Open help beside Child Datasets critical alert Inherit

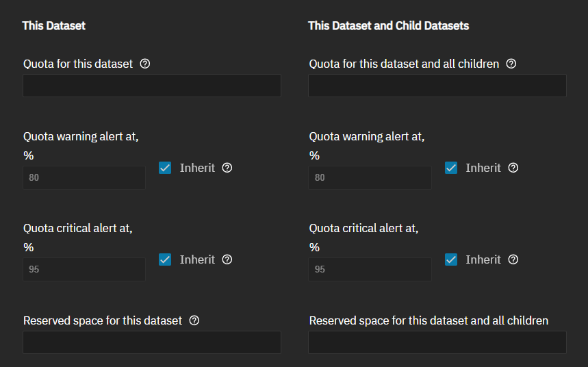pos(513,260)
